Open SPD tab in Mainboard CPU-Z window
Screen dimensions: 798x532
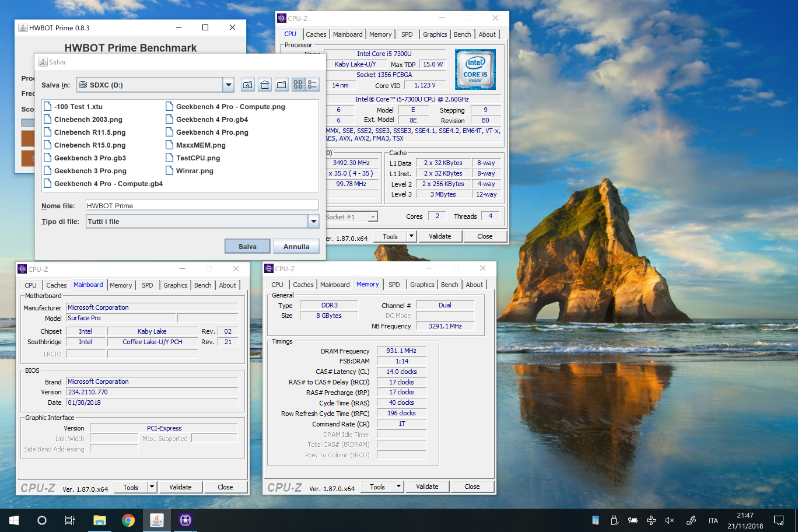tap(148, 285)
